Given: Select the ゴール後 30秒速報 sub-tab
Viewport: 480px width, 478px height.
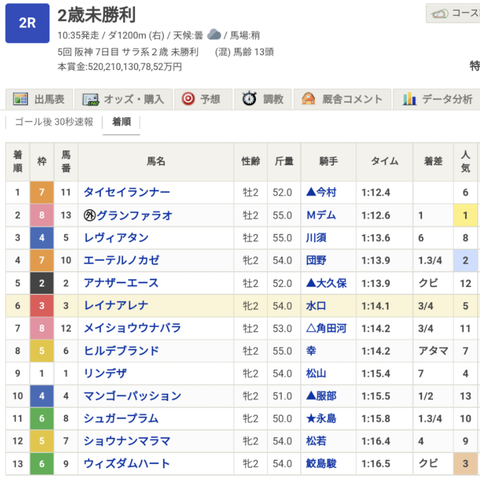Looking at the screenshot, I should (54, 122).
